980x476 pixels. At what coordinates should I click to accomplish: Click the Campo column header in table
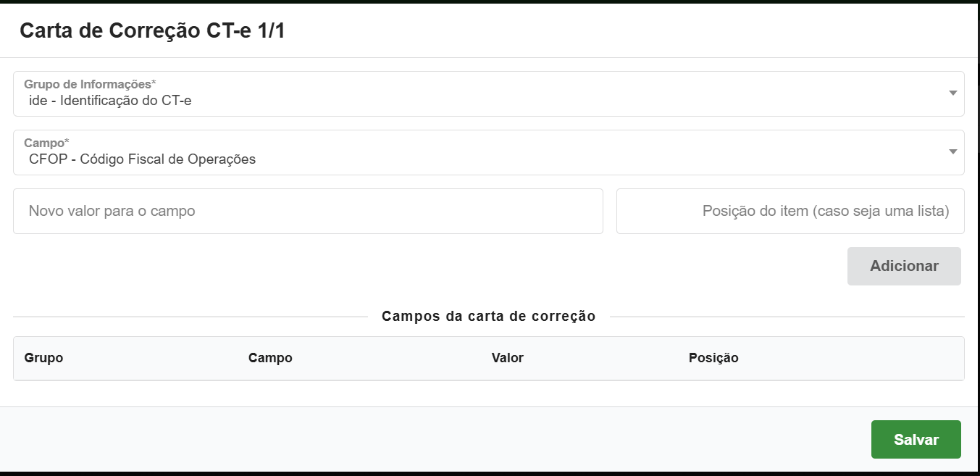pos(270,358)
